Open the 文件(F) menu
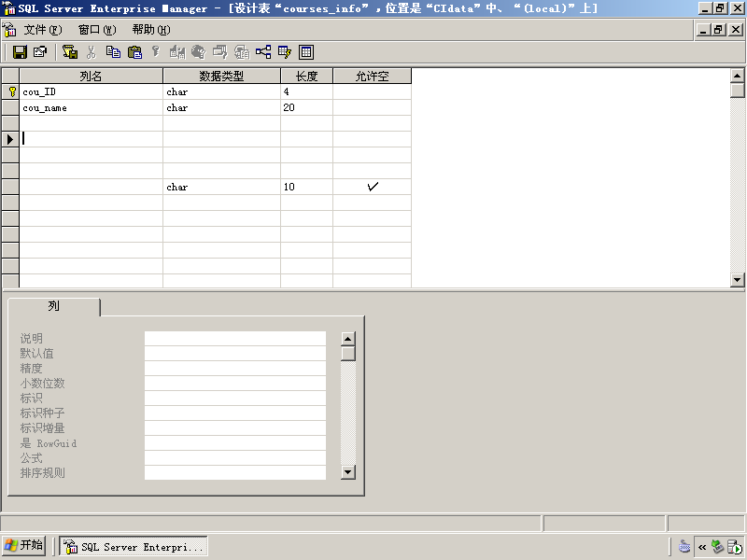747x560 pixels. coord(43,30)
